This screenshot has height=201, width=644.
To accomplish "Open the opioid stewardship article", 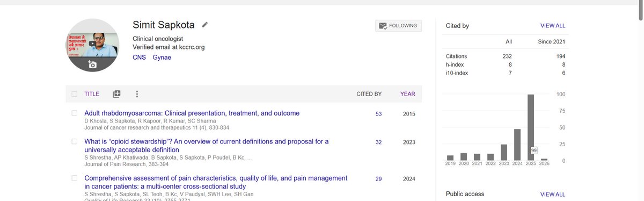I will click(x=207, y=146).
